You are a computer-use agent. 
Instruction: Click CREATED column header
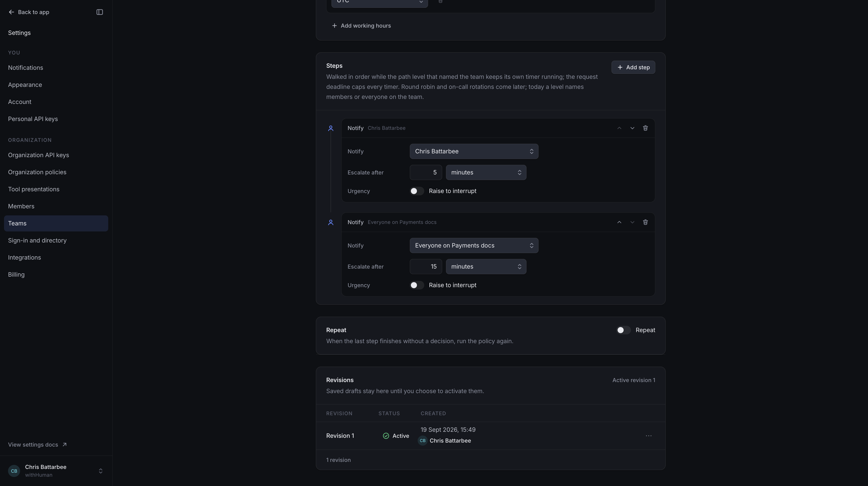point(433,413)
